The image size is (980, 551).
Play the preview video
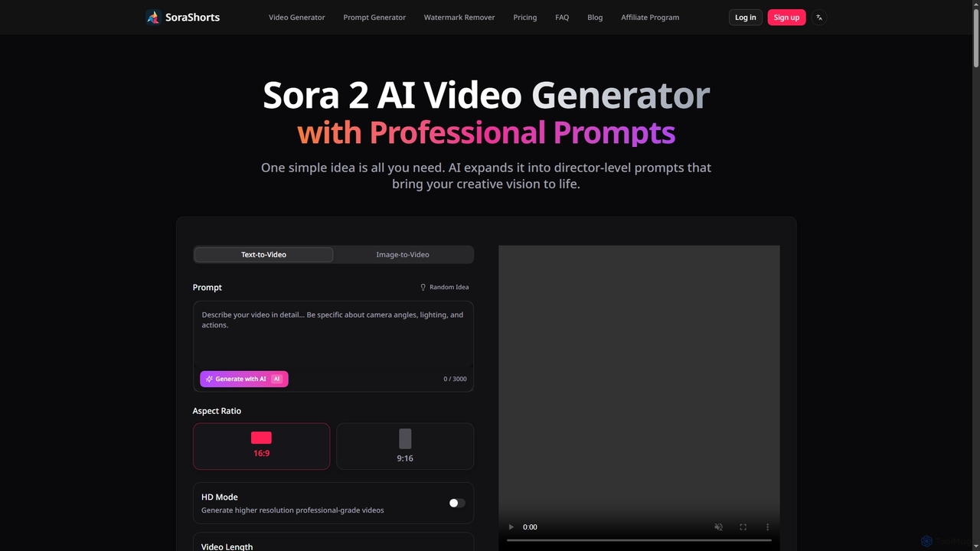coord(511,527)
